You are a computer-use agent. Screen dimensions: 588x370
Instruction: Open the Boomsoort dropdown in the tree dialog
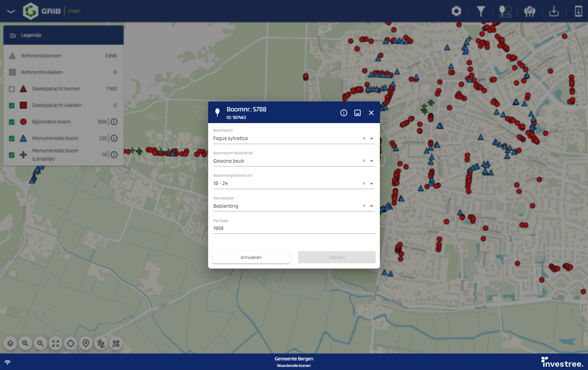pos(372,139)
